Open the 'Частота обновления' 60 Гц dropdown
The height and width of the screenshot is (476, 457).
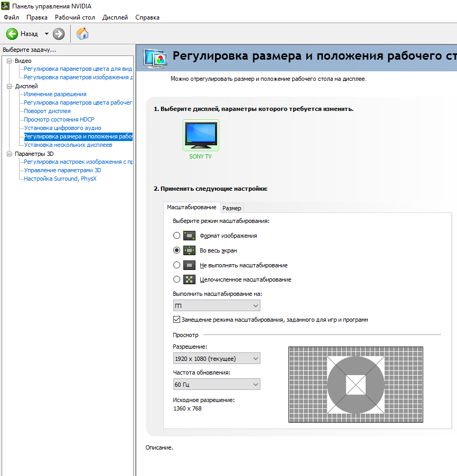tap(217, 384)
